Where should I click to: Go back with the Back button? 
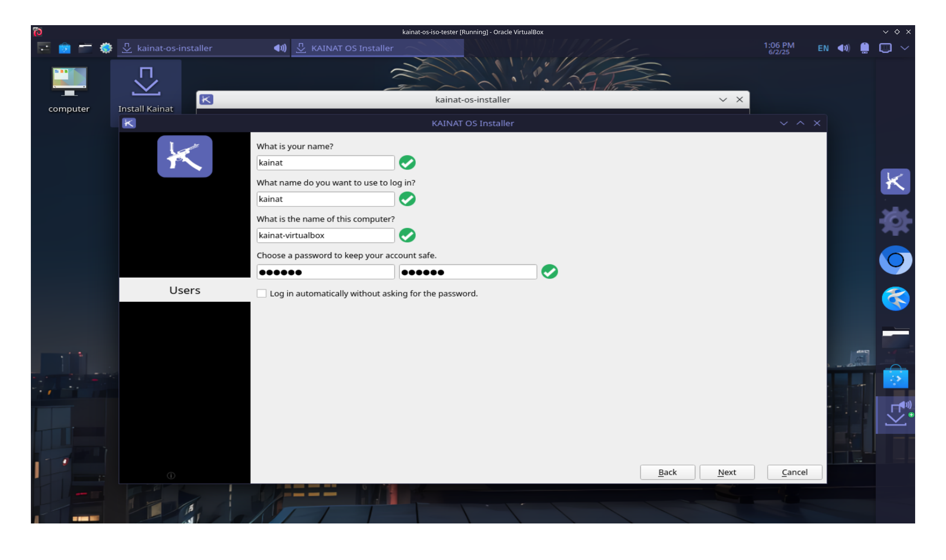(x=667, y=472)
